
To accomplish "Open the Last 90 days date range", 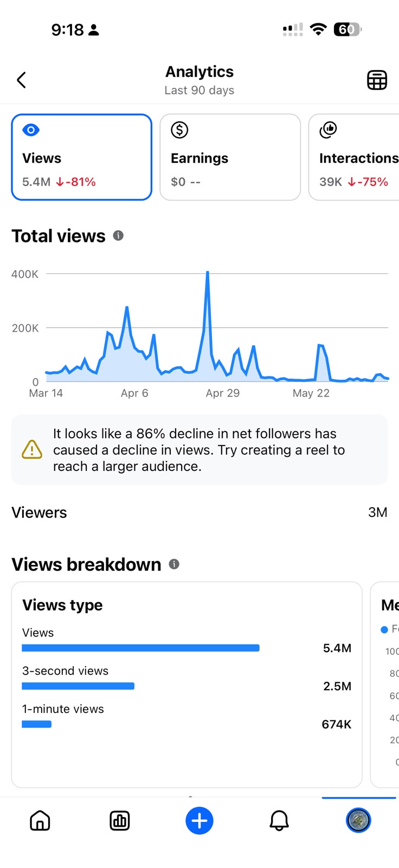I will [200, 90].
